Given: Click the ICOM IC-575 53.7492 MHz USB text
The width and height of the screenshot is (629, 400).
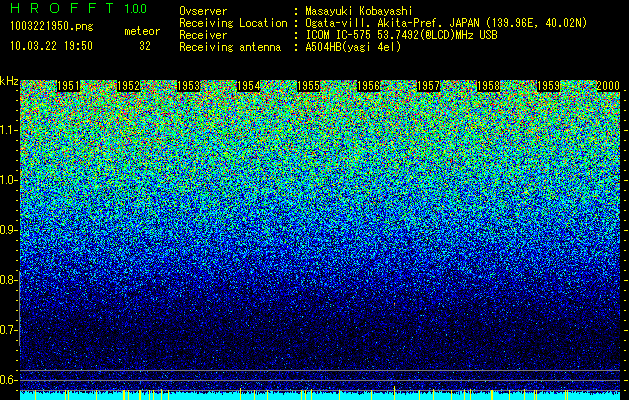Looking at the screenshot, I should [401, 35].
